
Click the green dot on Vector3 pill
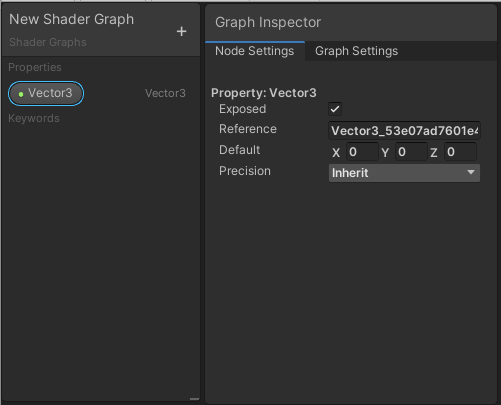(21, 94)
